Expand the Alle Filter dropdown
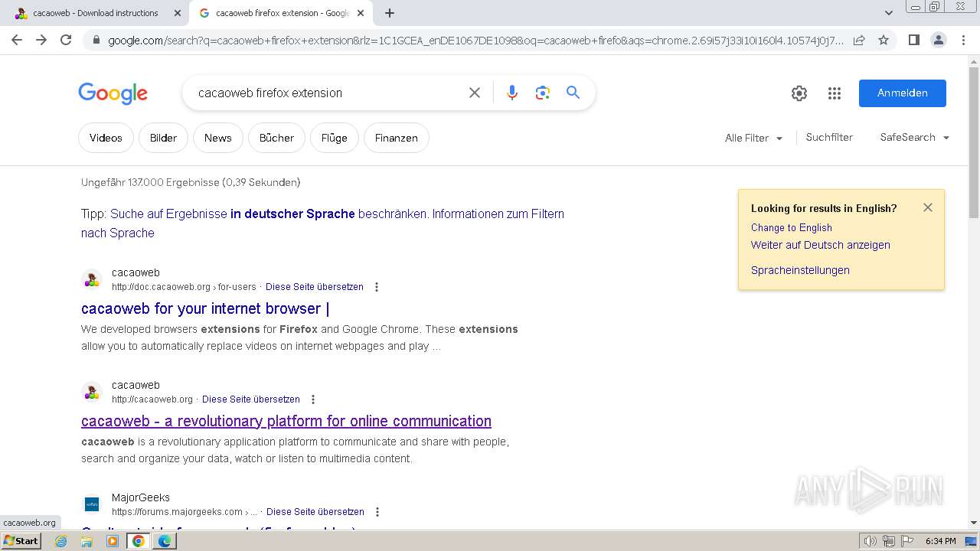This screenshot has width=980, height=551. pyautogui.click(x=753, y=138)
